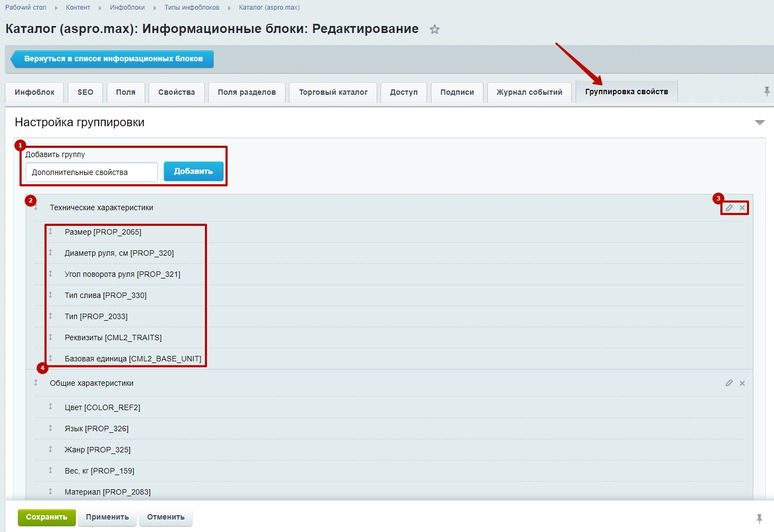Open Инфоблоки breadcrumb link
The image size is (774, 532).
click(127, 8)
